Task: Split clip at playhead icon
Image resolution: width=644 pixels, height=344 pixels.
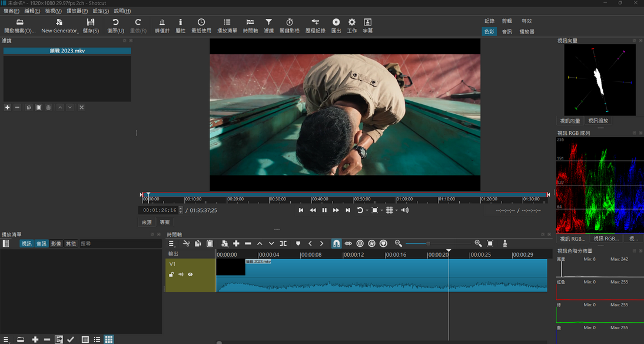Action: 283,244
